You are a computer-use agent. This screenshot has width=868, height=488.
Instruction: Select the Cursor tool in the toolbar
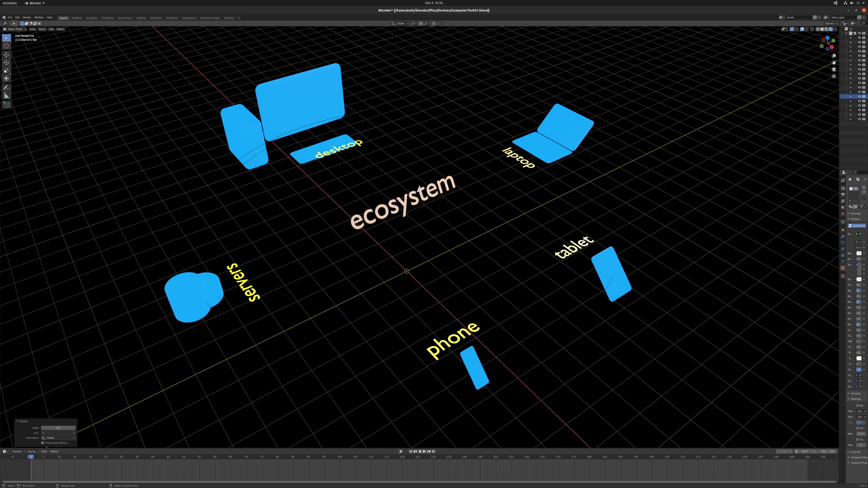(x=6, y=46)
